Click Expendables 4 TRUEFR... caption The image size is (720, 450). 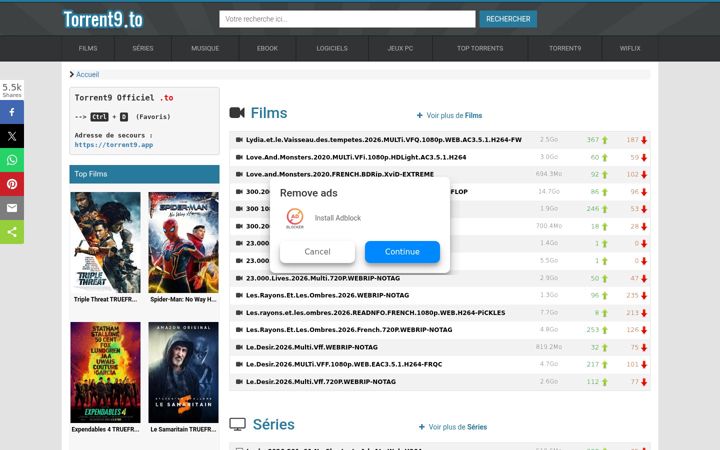click(x=106, y=429)
